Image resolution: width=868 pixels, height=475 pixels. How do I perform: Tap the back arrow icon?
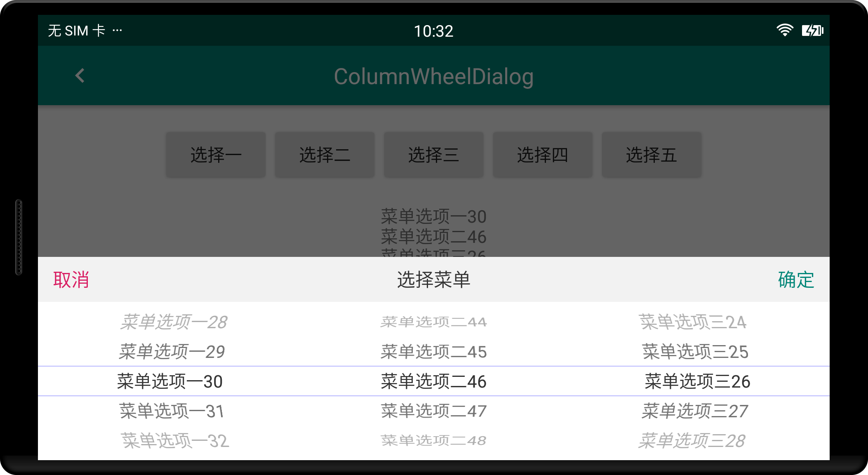(x=80, y=76)
